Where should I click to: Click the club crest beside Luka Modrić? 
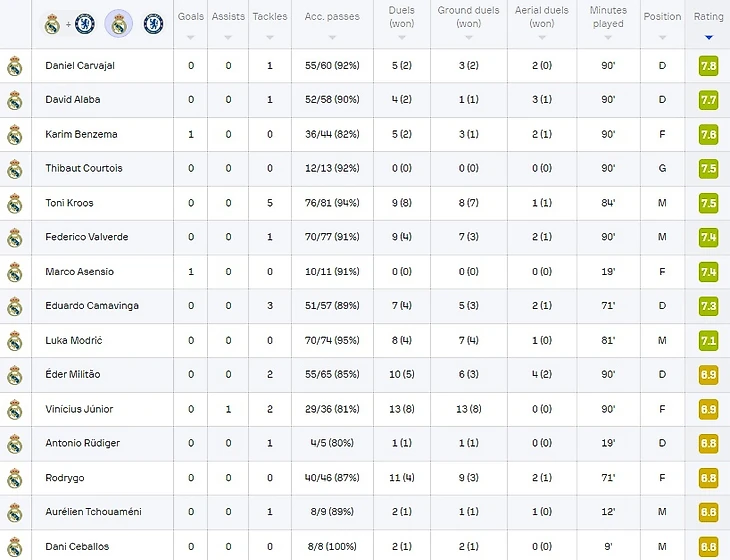pyautogui.click(x=14, y=341)
